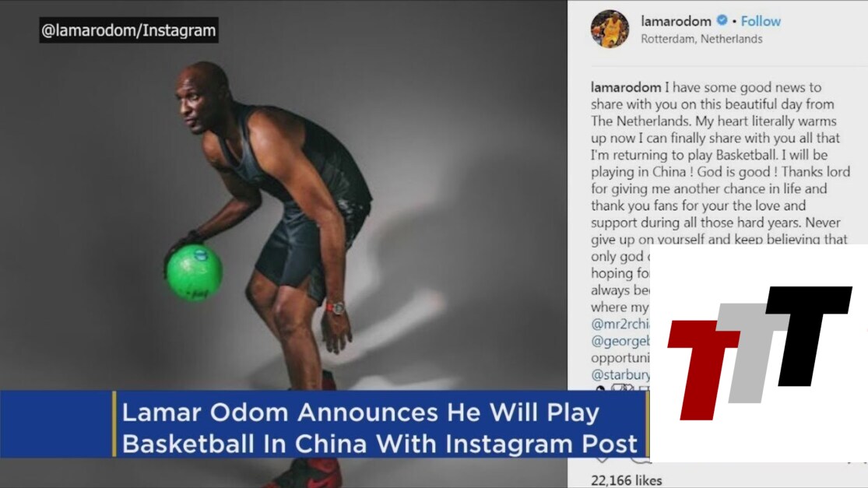Open lamarodom username in the post header

coord(676,21)
